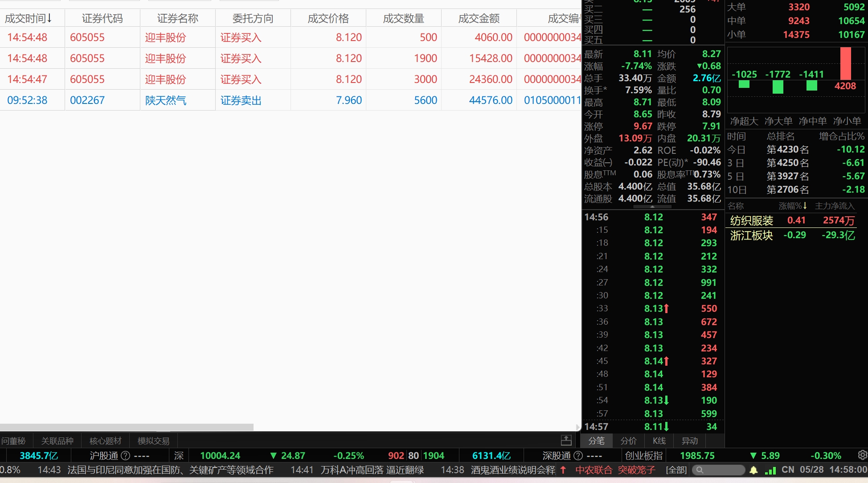Click the 净小单 label under the flow chart
This screenshot has height=483, width=868.
tap(847, 121)
